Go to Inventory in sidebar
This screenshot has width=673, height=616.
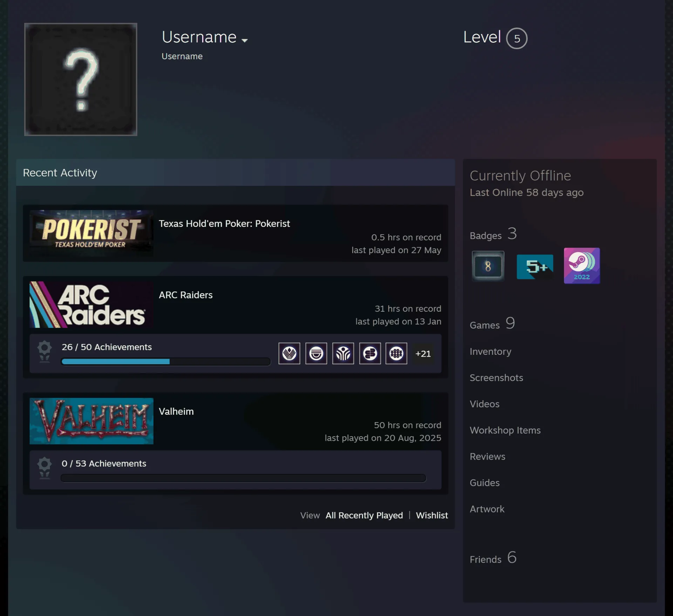[490, 351]
